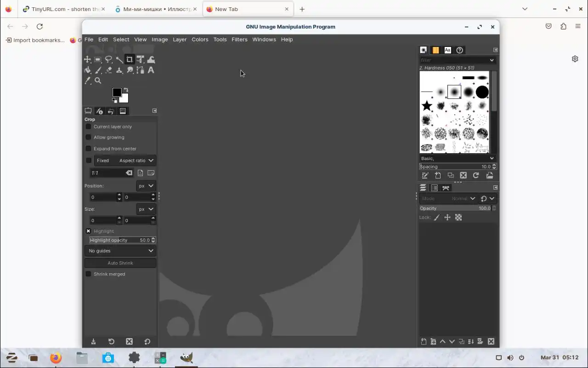Open the Fonts tab in brushes dock
The width and height of the screenshot is (588, 368).
[447, 50]
